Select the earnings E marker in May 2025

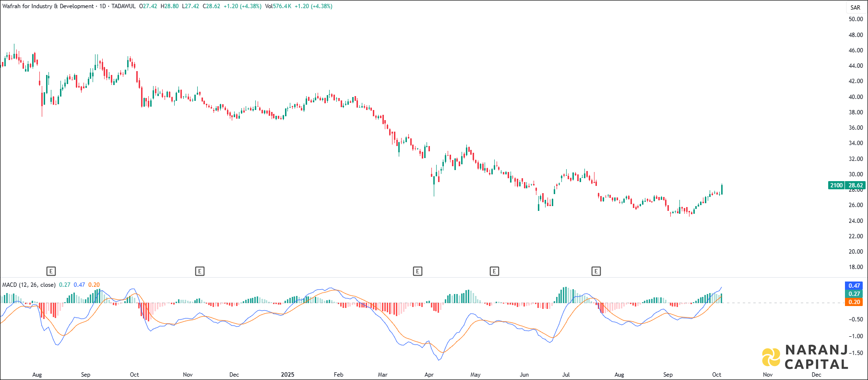494,271
